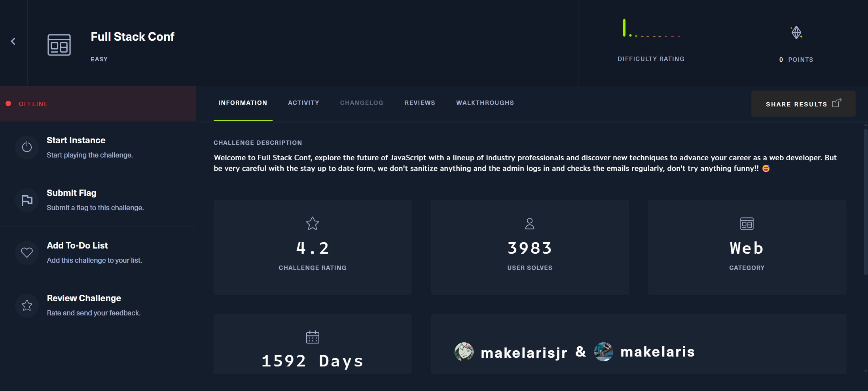Start the challenge instance
The width and height of the screenshot is (868, 391).
(x=98, y=147)
